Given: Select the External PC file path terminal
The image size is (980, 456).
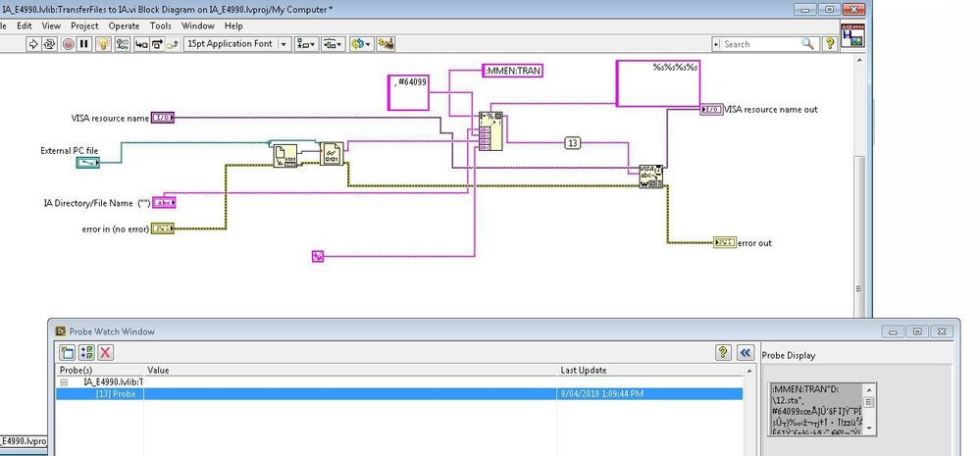Looking at the screenshot, I should (x=87, y=163).
